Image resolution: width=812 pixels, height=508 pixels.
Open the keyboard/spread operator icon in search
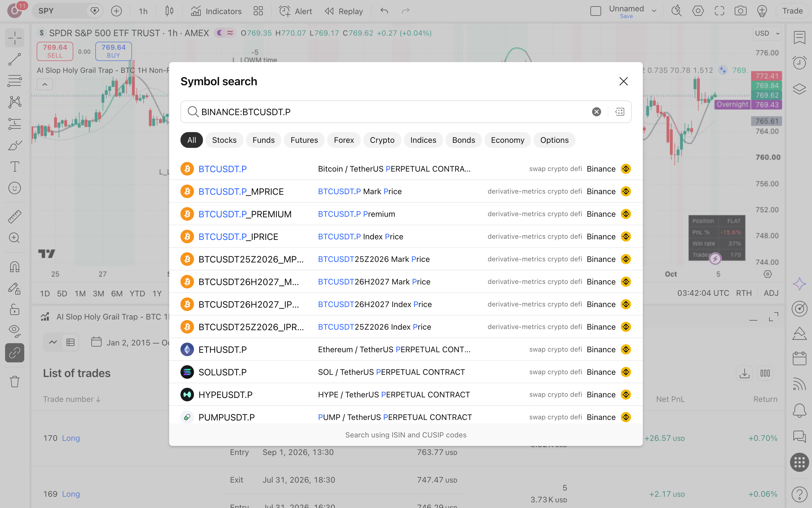(620, 112)
